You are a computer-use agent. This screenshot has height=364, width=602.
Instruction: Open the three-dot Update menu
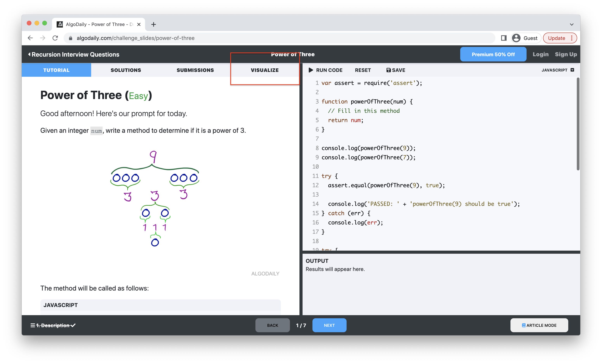pyautogui.click(x=572, y=38)
